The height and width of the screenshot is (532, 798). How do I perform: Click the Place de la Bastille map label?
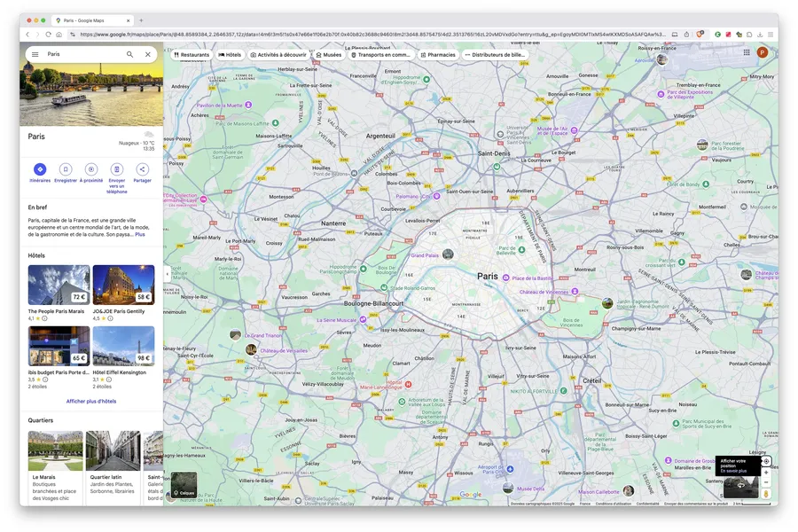pyautogui.click(x=532, y=278)
